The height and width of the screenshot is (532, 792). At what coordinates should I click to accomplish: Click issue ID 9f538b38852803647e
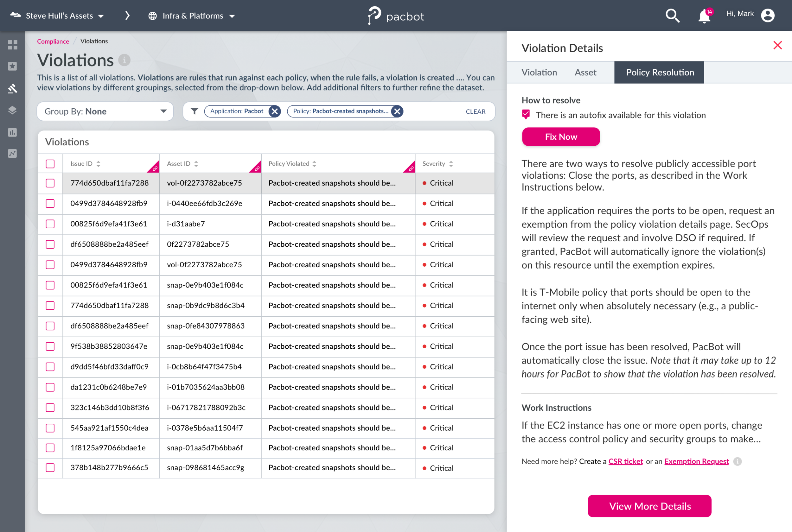pyautogui.click(x=109, y=346)
